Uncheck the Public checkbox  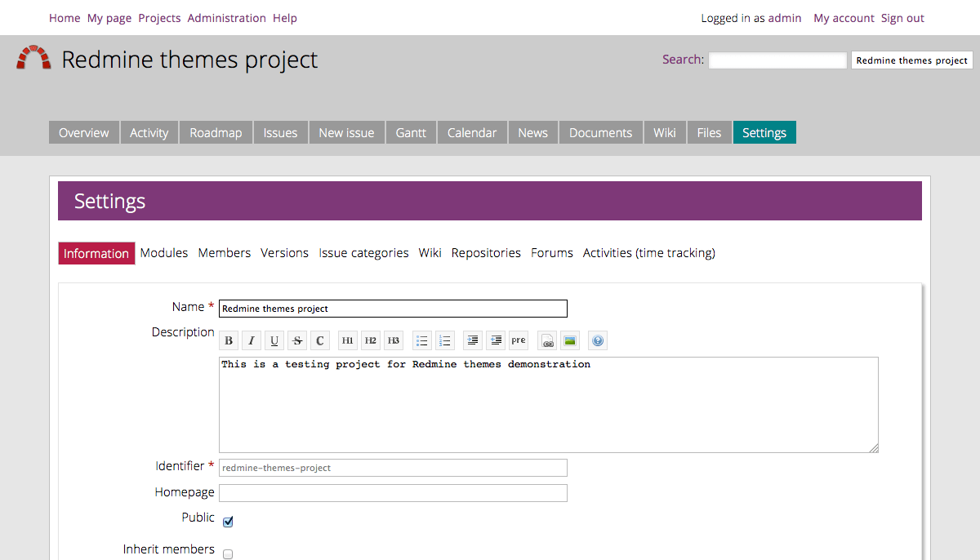click(228, 522)
